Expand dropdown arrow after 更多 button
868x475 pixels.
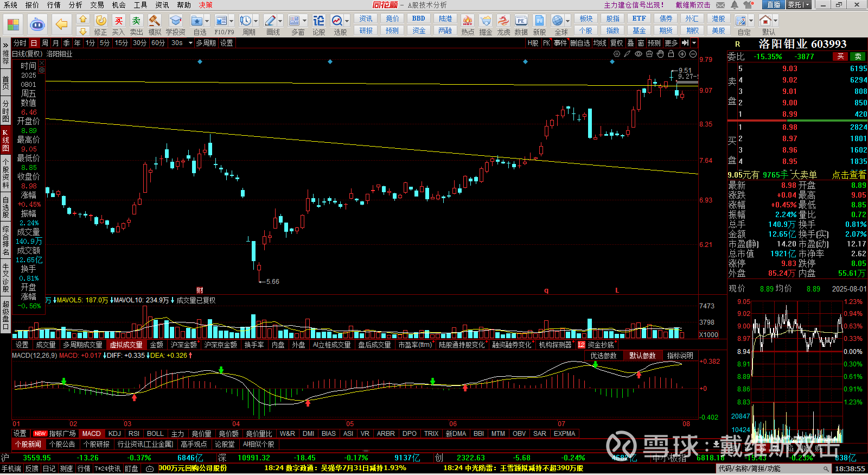pos(694,43)
